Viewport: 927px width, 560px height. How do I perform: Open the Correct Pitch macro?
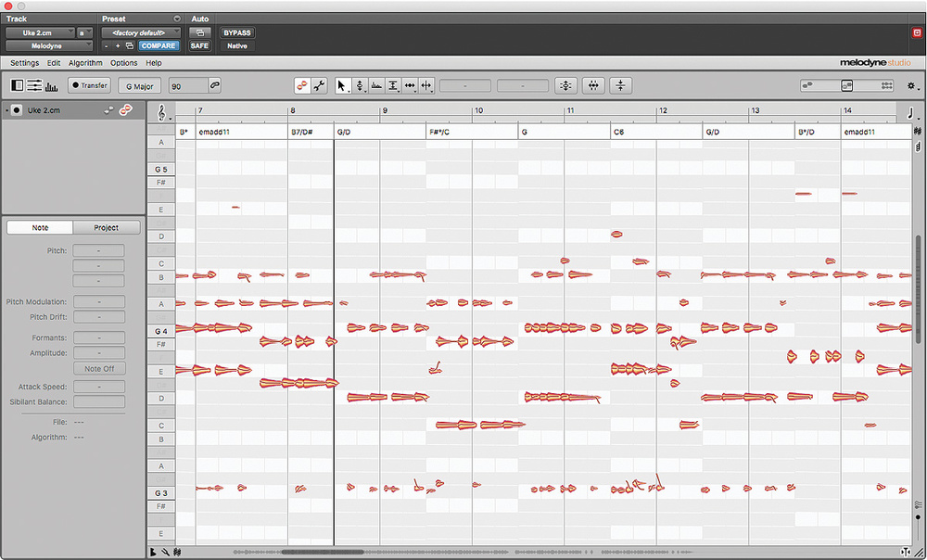point(565,85)
